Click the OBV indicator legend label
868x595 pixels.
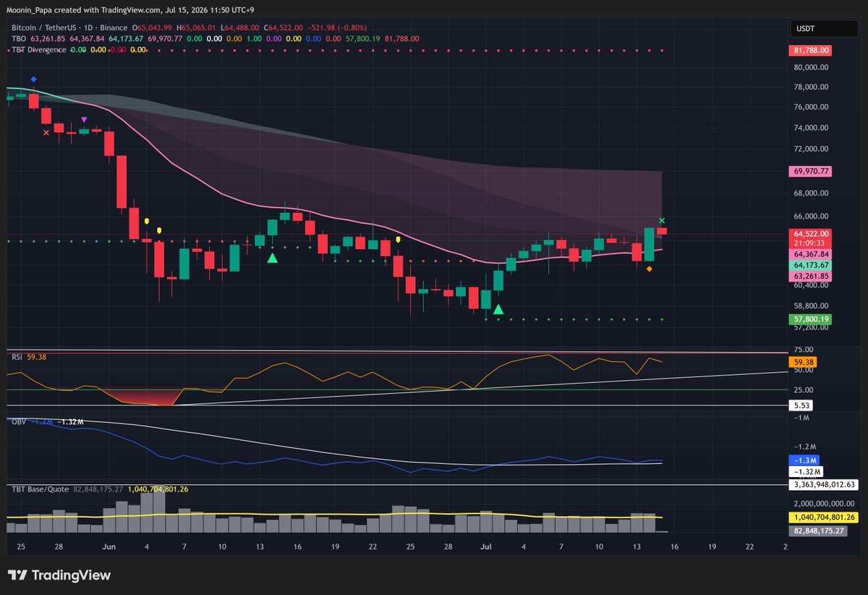(x=17, y=421)
